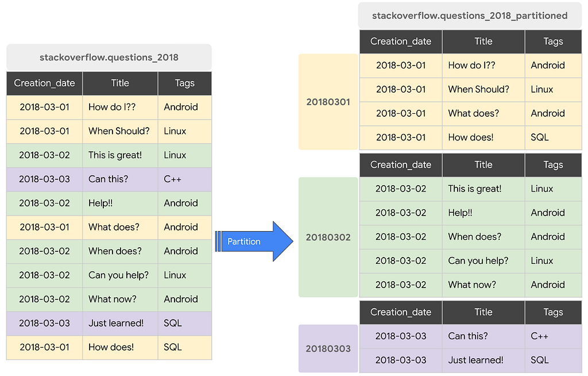This screenshot has width=588, height=376.
Task: Click Creation_date header in the questions_2018 table
Action: (x=44, y=83)
